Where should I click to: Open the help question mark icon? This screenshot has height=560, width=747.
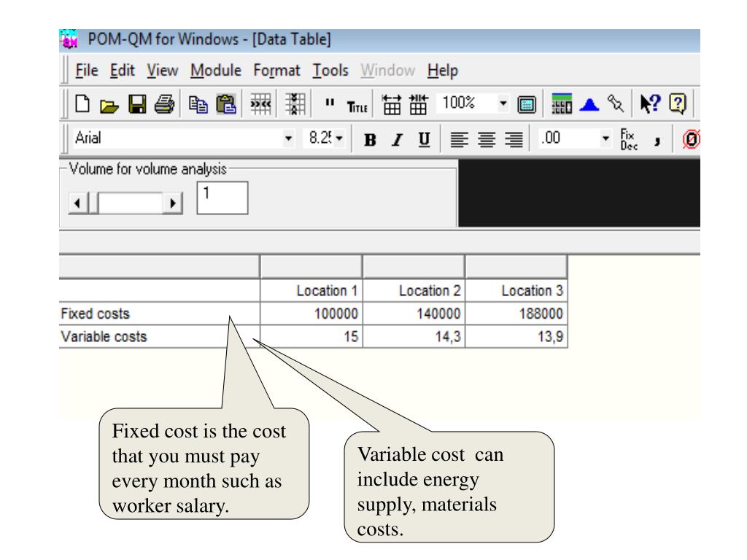[678, 104]
